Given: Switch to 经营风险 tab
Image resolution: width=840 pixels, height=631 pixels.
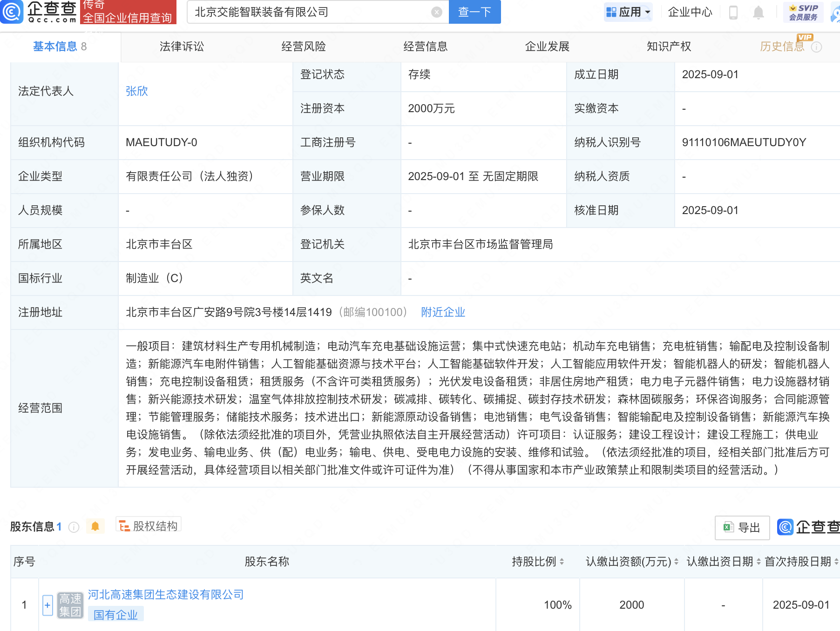Looking at the screenshot, I should pos(304,47).
